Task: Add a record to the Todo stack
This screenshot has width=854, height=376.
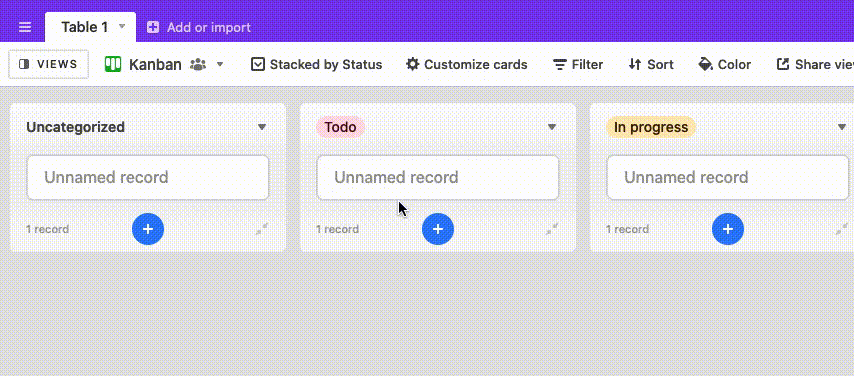Action: pyautogui.click(x=438, y=229)
